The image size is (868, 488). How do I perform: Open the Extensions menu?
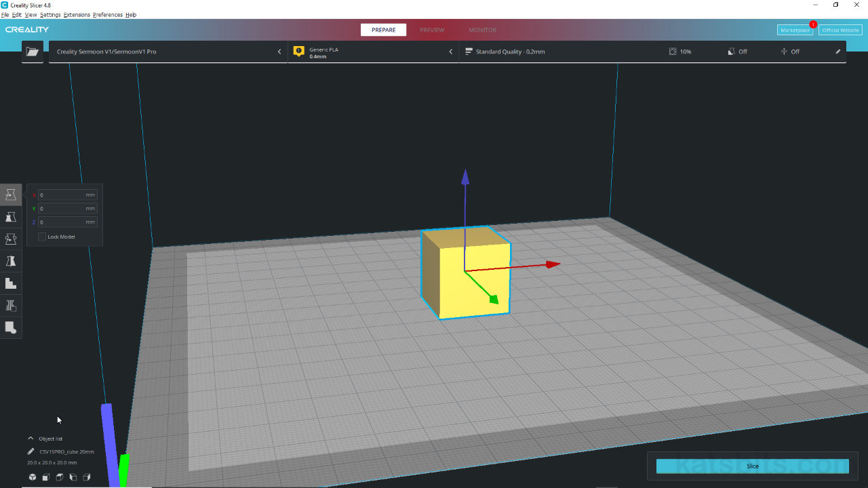77,15
